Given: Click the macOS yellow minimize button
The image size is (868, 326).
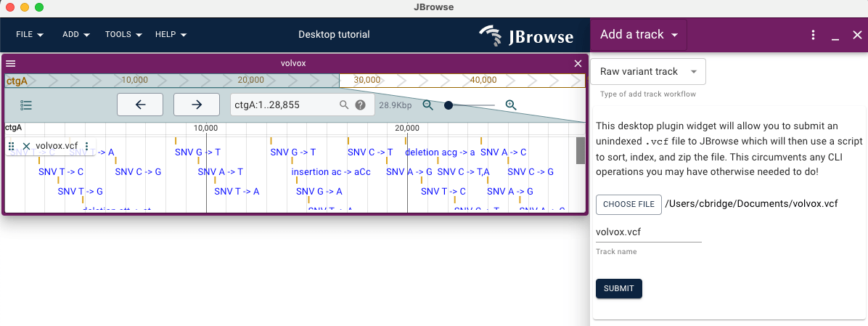Looking at the screenshot, I should click(x=25, y=8).
